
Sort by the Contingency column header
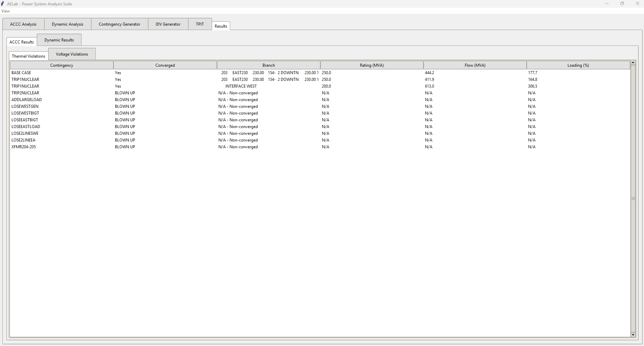[x=62, y=65]
